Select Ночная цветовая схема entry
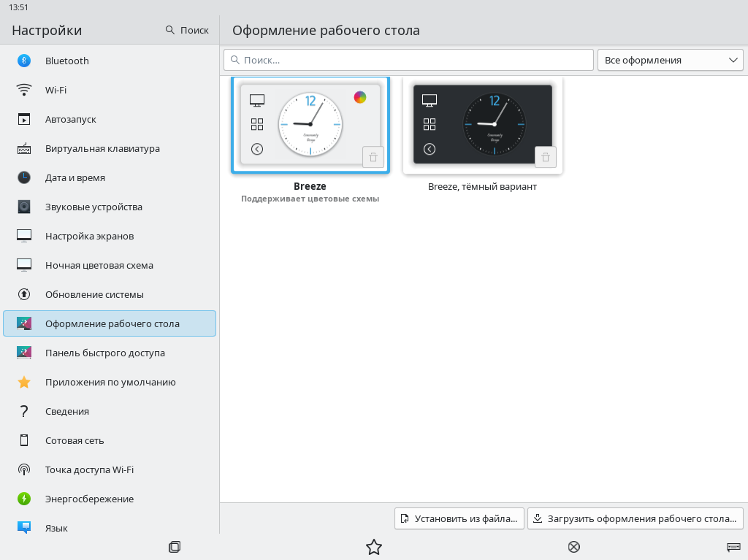Screen dimensions: 748x560 tap(110, 265)
